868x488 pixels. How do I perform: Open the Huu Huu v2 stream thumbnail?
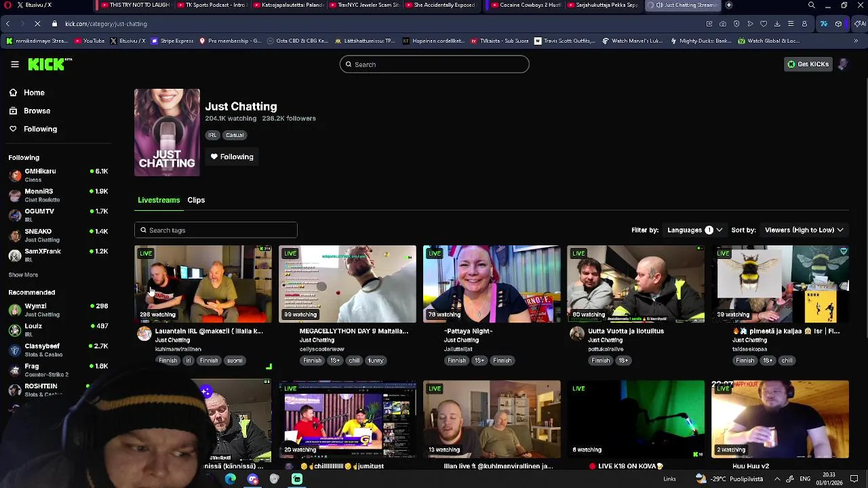tap(780, 419)
